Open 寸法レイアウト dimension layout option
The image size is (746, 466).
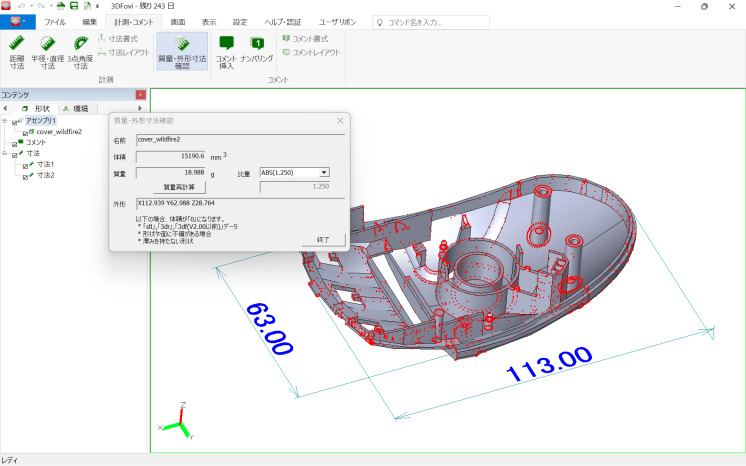click(124, 52)
